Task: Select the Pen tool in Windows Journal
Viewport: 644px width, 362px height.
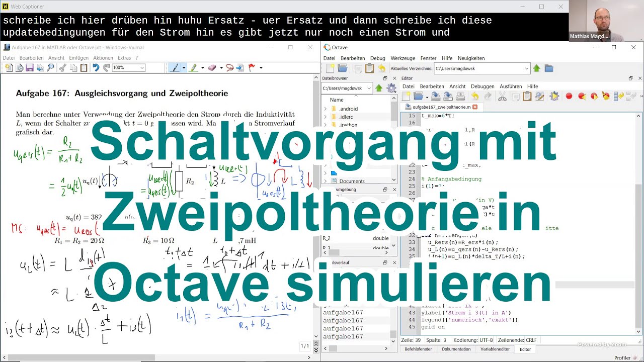Action: pyautogui.click(x=175, y=68)
